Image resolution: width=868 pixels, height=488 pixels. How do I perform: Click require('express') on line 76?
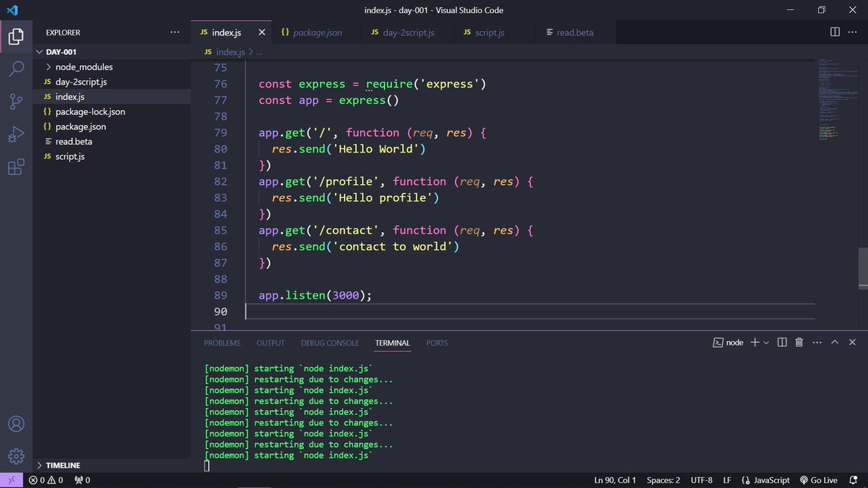tap(426, 84)
